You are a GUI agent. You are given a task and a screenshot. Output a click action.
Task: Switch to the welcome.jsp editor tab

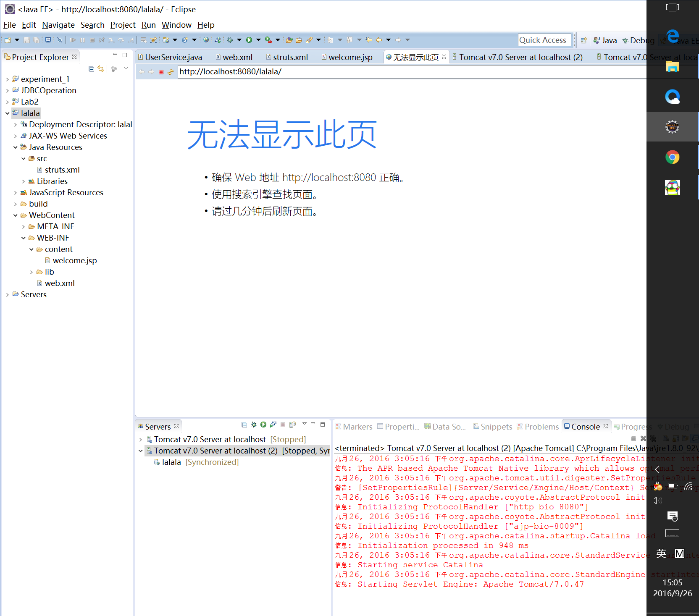point(347,57)
